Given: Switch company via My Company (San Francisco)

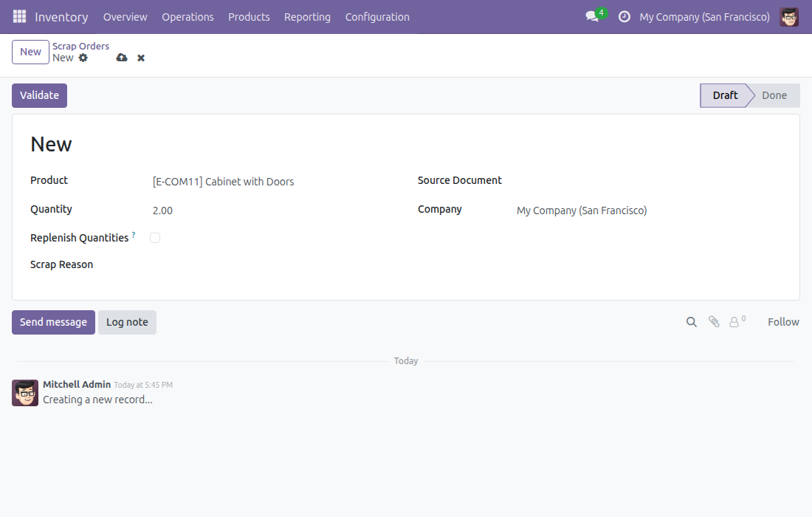Looking at the screenshot, I should click(x=704, y=17).
